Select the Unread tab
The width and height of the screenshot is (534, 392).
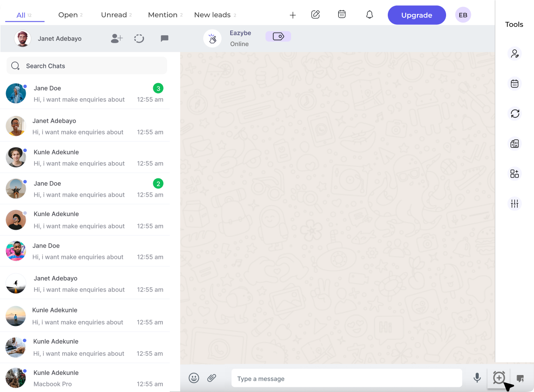(x=117, y=15)
